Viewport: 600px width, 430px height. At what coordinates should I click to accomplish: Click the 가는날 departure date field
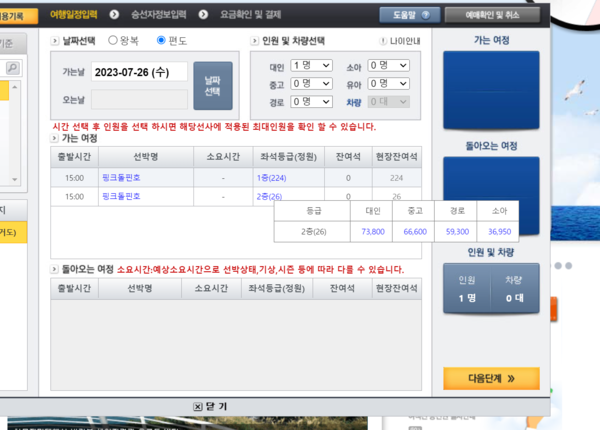(139, 72)
